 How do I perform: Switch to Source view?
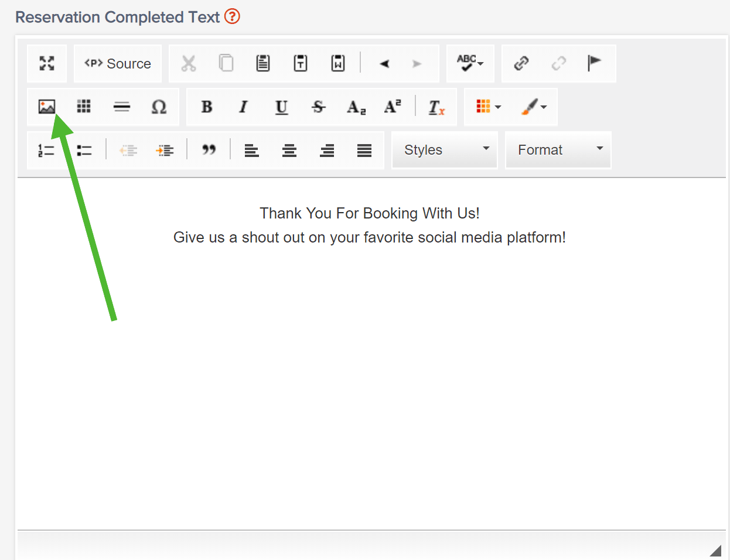pos(117,63)
